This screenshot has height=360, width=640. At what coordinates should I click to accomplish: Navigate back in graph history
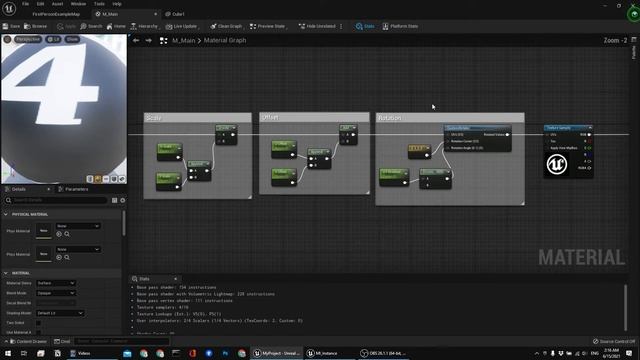pos(136,40)
